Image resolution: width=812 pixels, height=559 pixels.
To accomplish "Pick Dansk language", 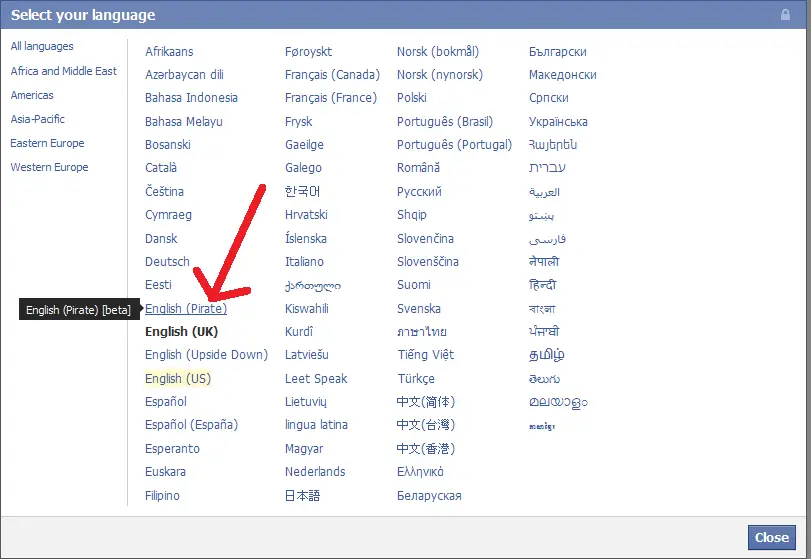I will (x=161, y=238).
